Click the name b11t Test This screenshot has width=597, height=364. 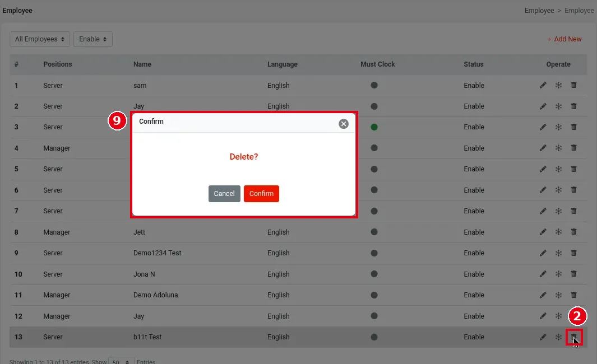point(147,337)
